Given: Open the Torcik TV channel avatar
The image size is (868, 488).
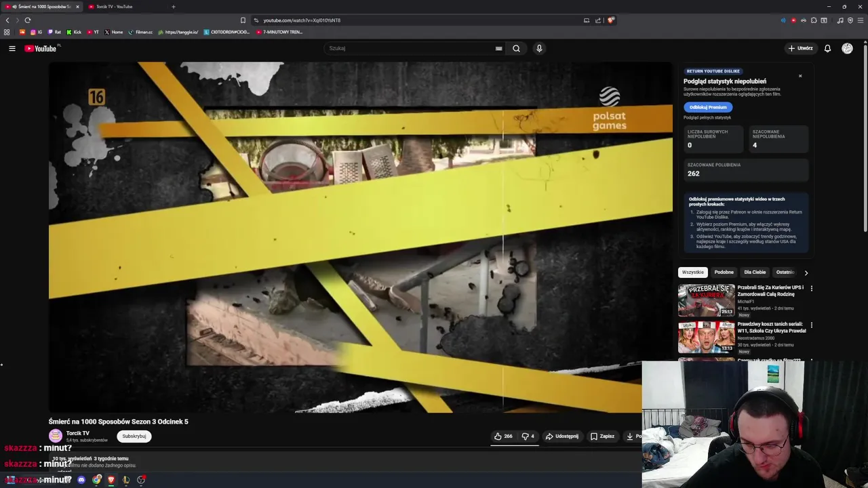Looking at the screenshot, I should (x=56, y=436).
